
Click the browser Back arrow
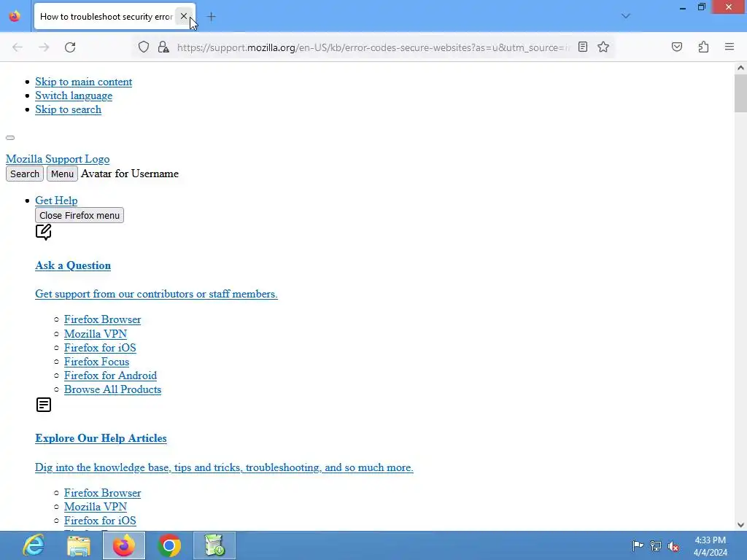coord(18,47)
